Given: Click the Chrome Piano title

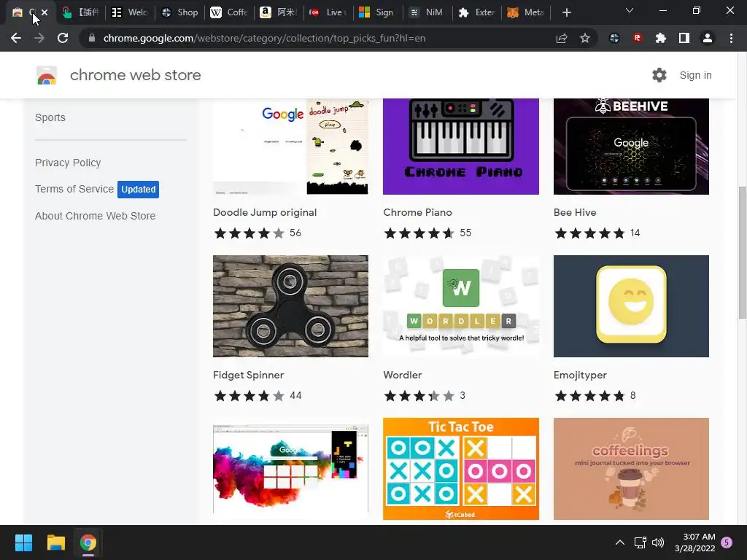Looking at the screenshot, I should tap(418, 212).
